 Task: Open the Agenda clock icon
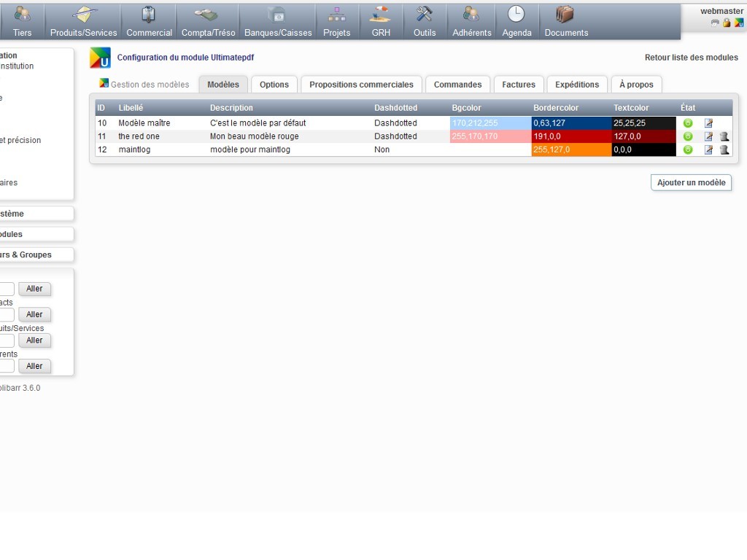click(516, 15)
